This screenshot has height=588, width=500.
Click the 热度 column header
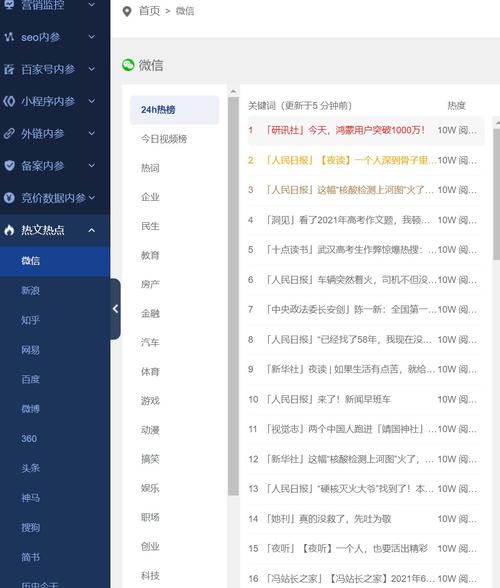[x=456, y=106]
